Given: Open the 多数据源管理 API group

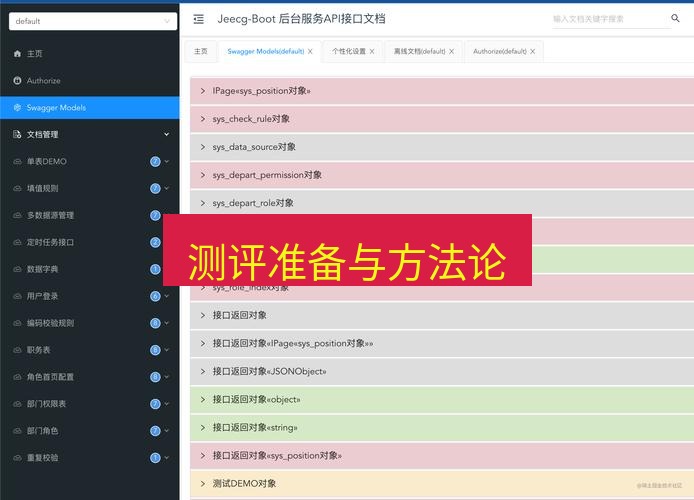Looking at the screenshot, I should 89,215.
